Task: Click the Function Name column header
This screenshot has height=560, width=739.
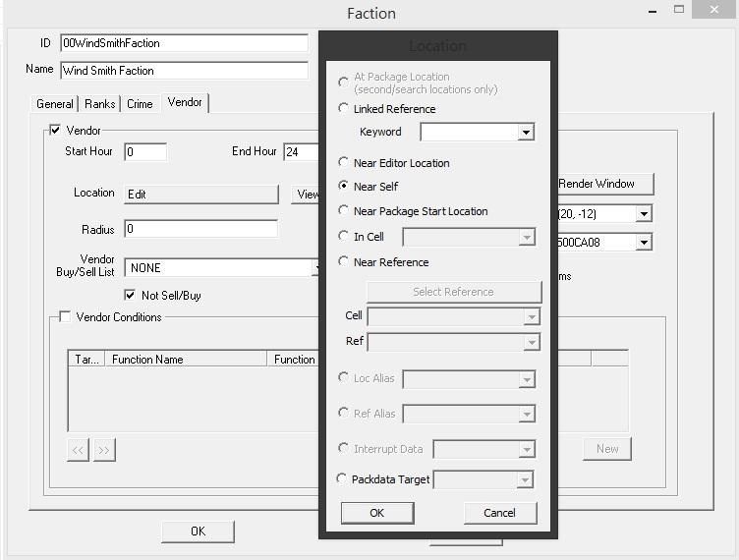Action: [186, 359]
